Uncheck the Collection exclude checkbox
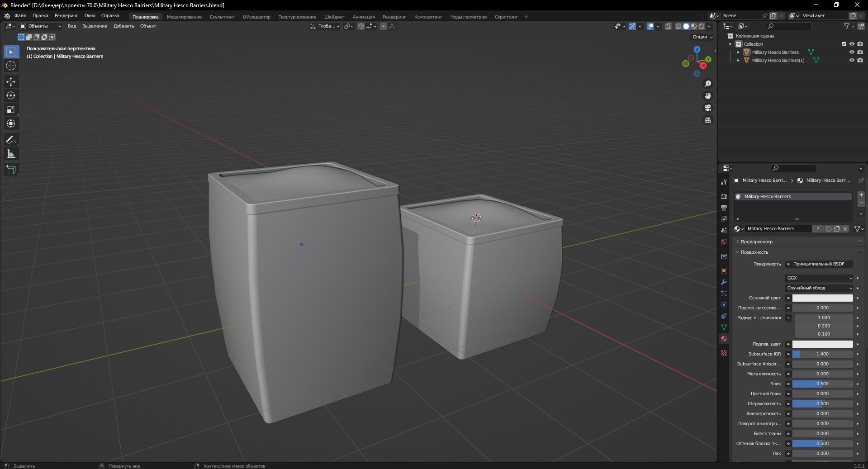Image resolution: width=868 pixels, height=469 pixels. pos(844,44)
